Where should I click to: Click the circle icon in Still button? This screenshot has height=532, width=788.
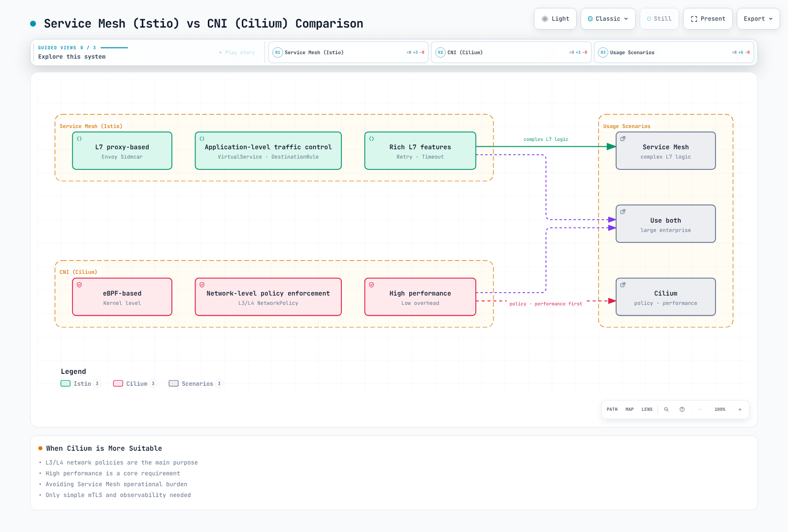pyautogui.click(x=649, y=19)
